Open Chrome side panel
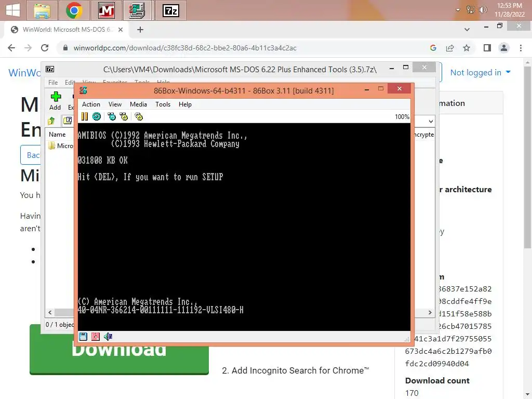Image resolution: width=532 pixels, height=399 pixels. [487, 48]
